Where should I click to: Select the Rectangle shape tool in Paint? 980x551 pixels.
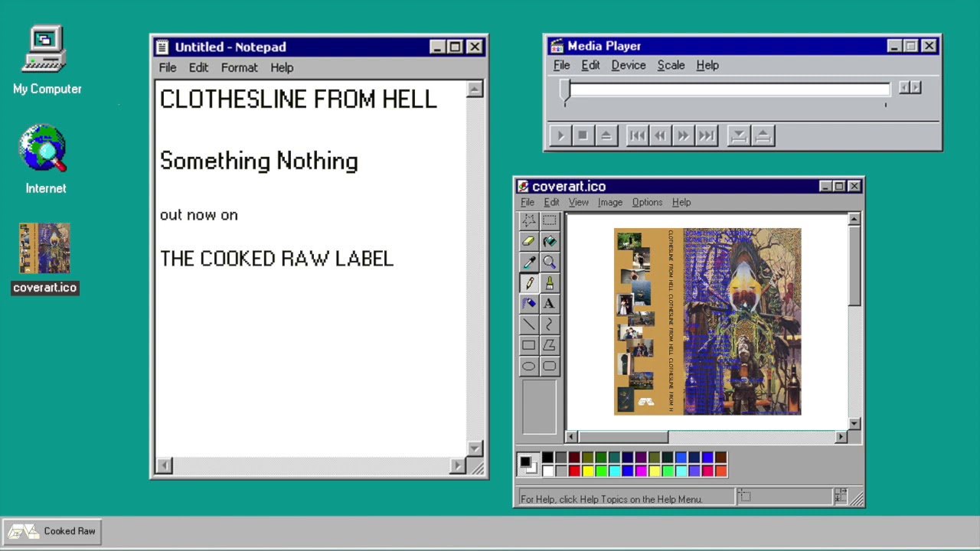(528, 345)
